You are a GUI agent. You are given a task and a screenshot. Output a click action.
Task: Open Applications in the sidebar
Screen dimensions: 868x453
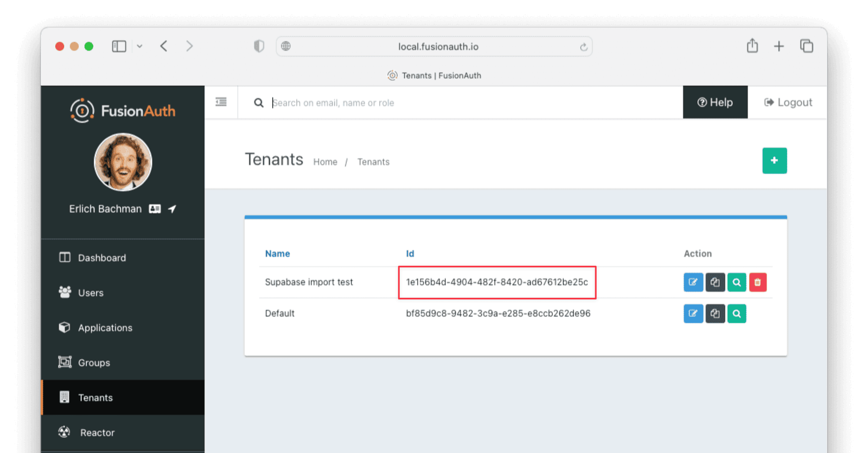[123, 328]
